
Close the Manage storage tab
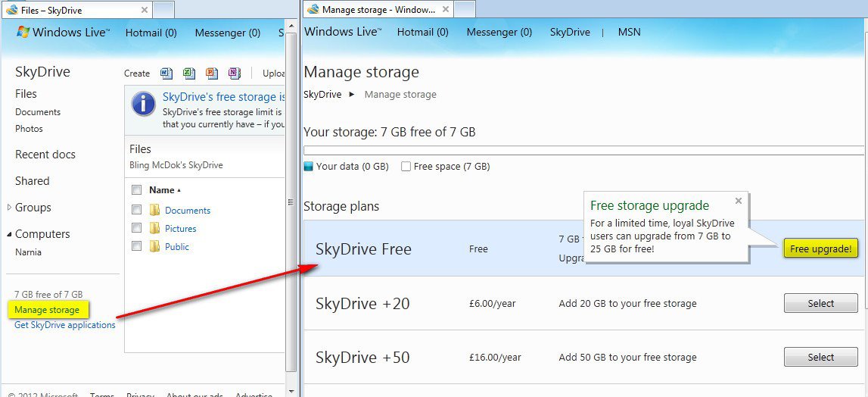coord(446,9)
